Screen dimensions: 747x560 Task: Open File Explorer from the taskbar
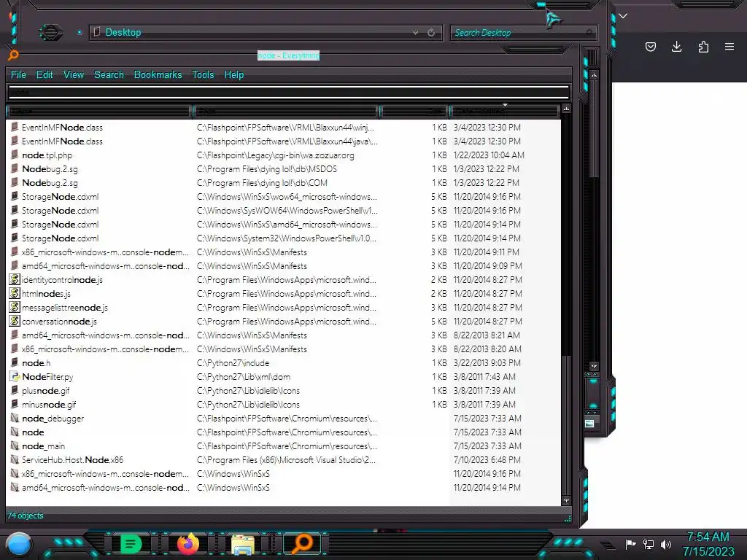(x=242, y=544)
